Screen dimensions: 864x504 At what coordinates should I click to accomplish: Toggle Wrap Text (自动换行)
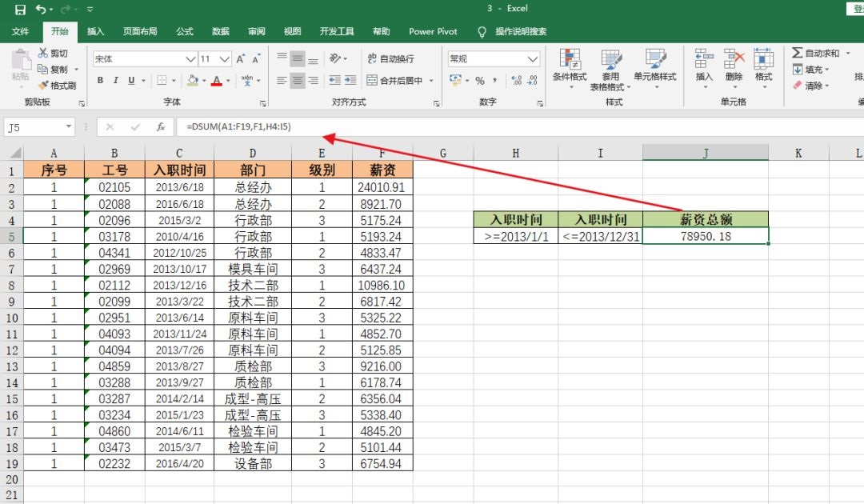click(390, 59)
